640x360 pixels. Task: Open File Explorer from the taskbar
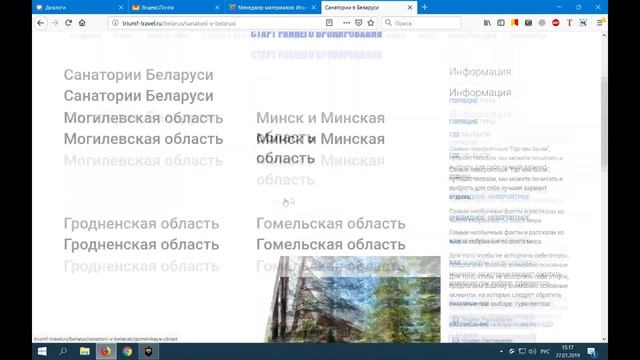(84, 351)
